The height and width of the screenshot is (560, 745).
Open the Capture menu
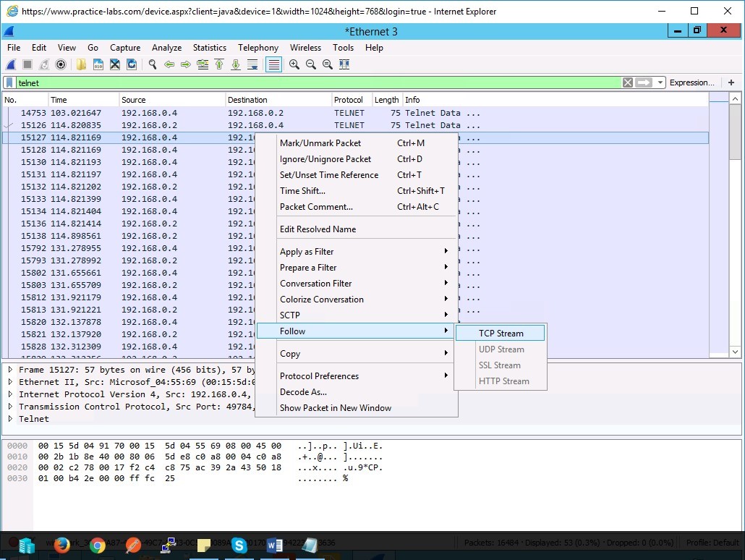(x=125, y=48)
